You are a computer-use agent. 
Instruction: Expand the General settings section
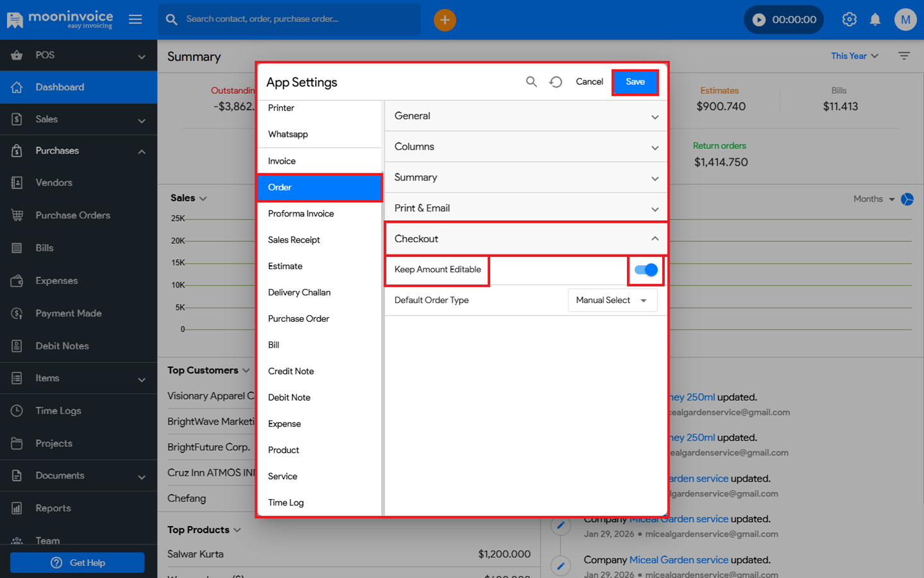coord(526,116)
